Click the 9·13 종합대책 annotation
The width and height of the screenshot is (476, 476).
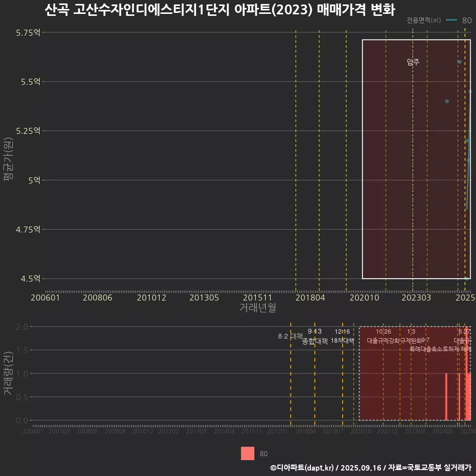(315, 336)
